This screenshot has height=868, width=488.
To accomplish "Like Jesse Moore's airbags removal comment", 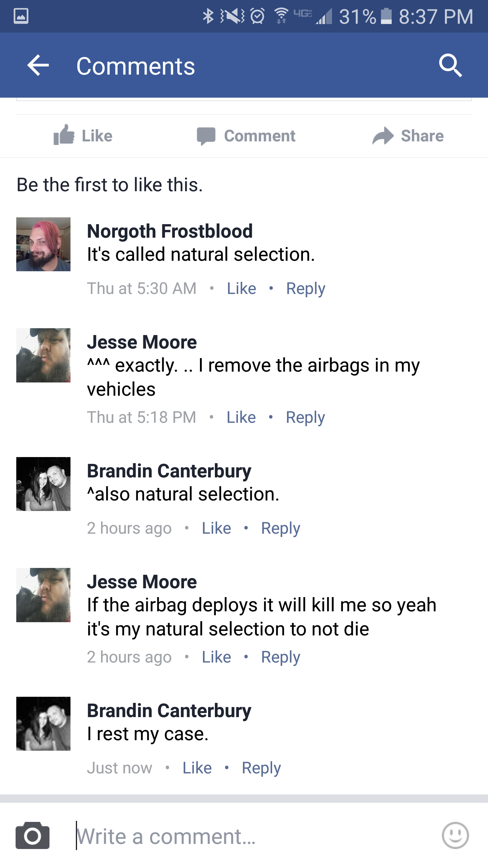I will pos(241,417).
